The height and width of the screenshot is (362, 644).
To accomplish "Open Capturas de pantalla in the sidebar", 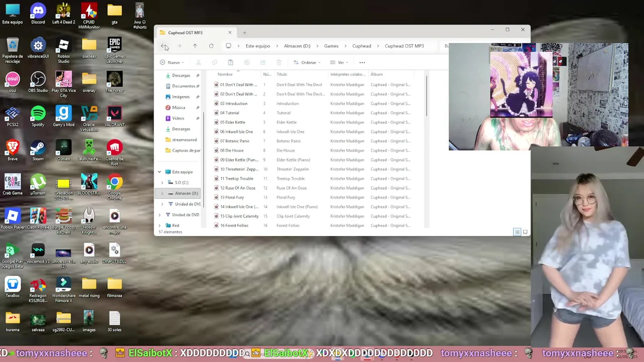I will coord(183,150).
